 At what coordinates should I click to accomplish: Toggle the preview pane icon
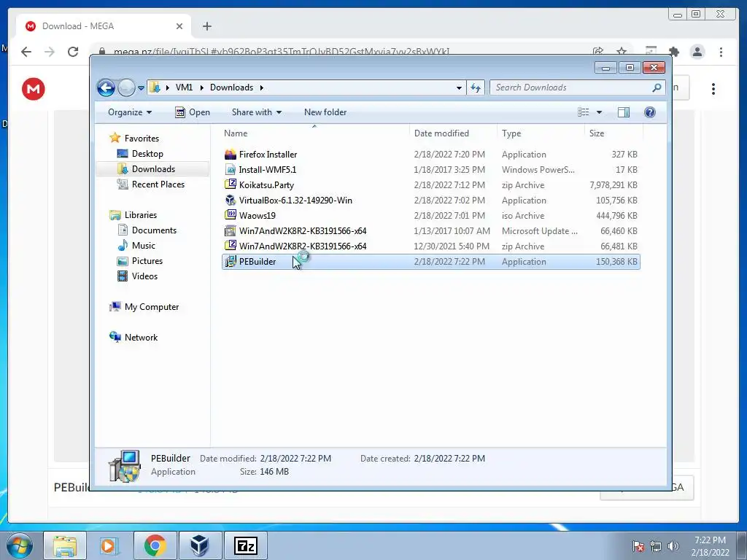[x=624, y=112]
